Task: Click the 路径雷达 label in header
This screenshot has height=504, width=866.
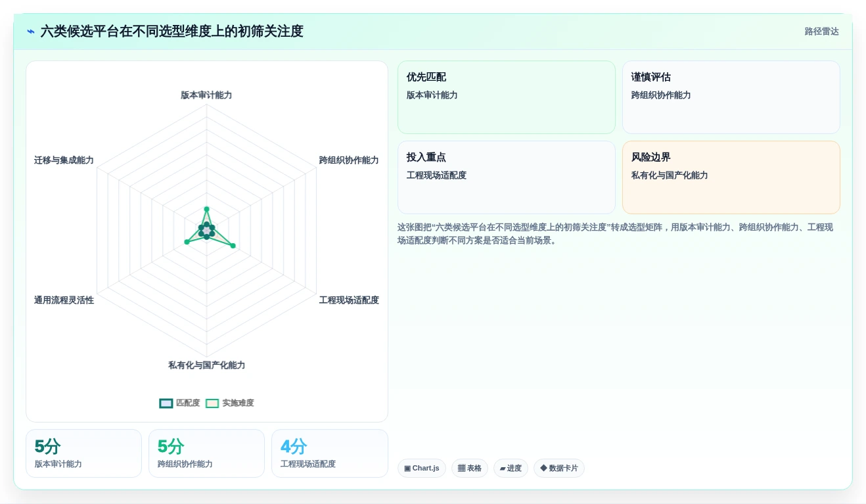Action: tap(821, 32)
